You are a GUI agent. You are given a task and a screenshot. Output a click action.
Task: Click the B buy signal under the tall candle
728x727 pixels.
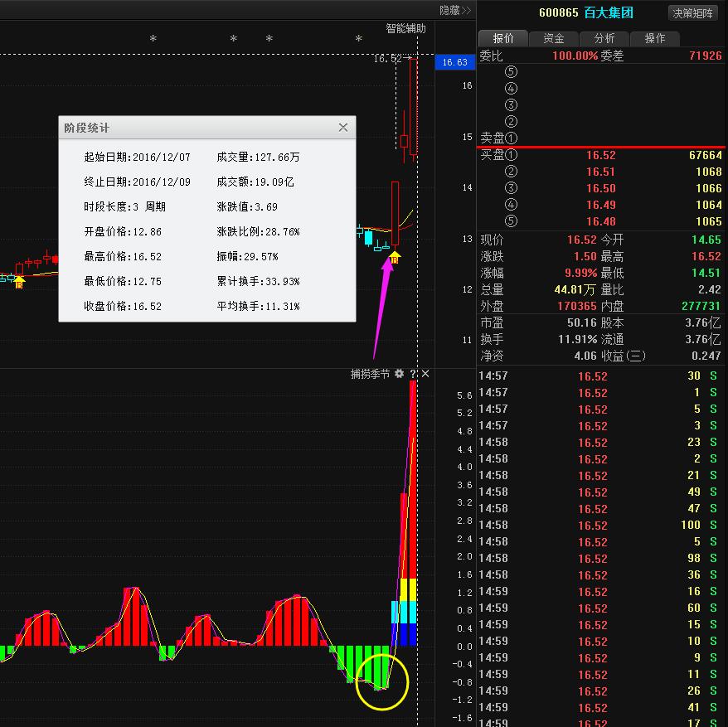point(395,258)
